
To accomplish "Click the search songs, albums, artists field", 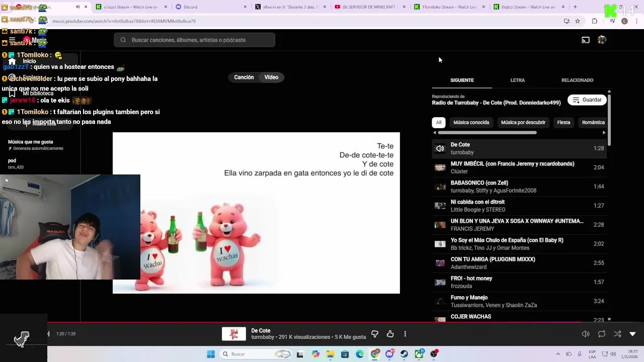I will point(195,40).
